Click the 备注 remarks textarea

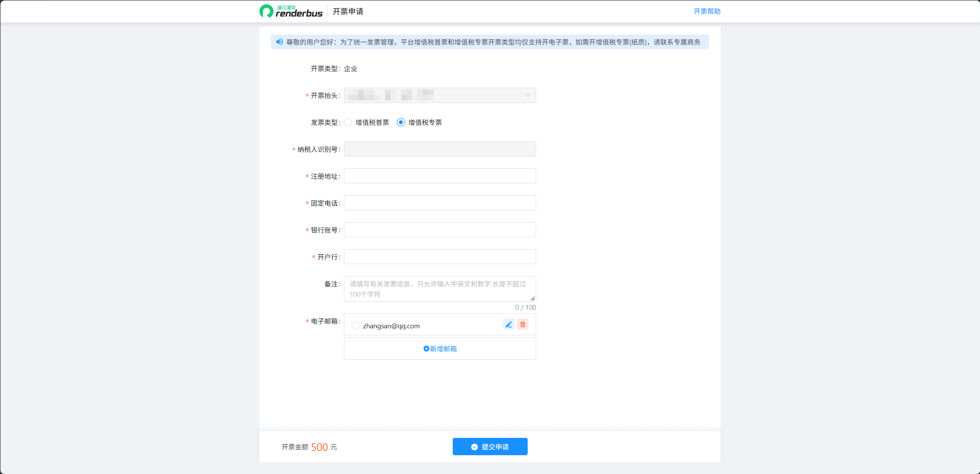(440, 289)
